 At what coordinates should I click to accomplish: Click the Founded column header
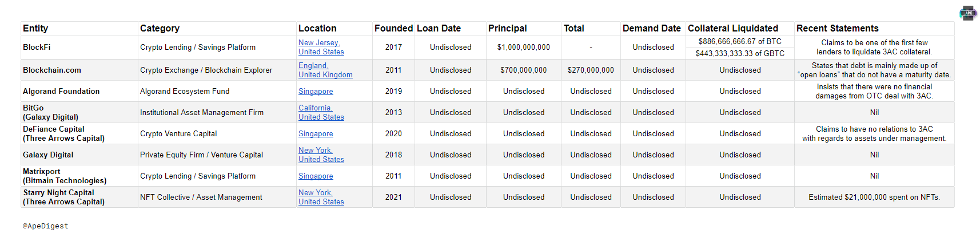click(x=393, y=28)
